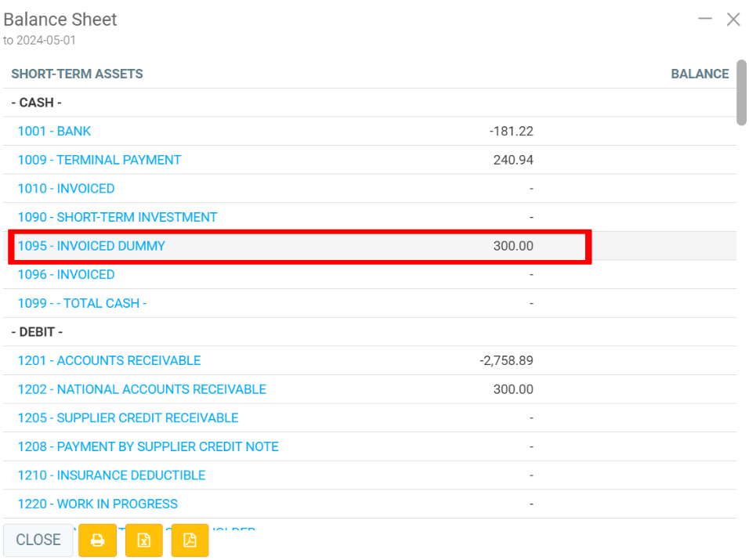Open 1208 - PAYMENT BY SUPPLIER CREDIT NOTE

(x=148, y=446)
